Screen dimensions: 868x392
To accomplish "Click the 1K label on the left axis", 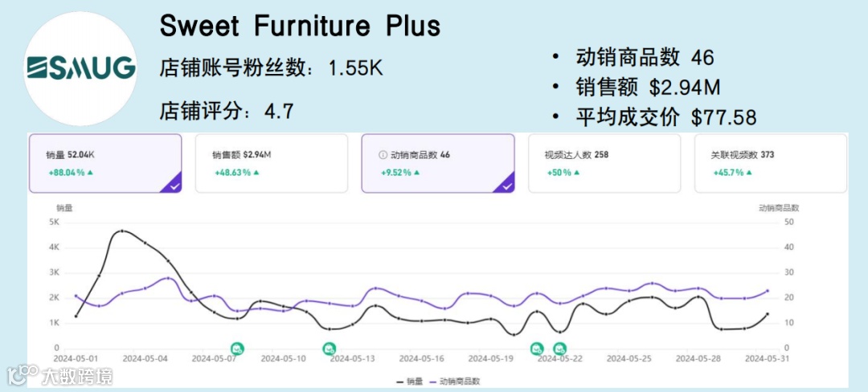I will click(55, 322).
